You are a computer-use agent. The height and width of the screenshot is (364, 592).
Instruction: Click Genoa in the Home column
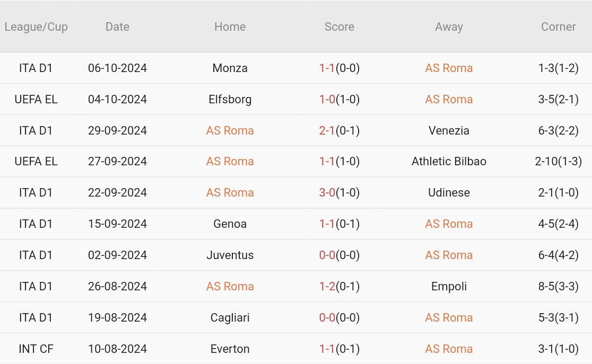230,224
